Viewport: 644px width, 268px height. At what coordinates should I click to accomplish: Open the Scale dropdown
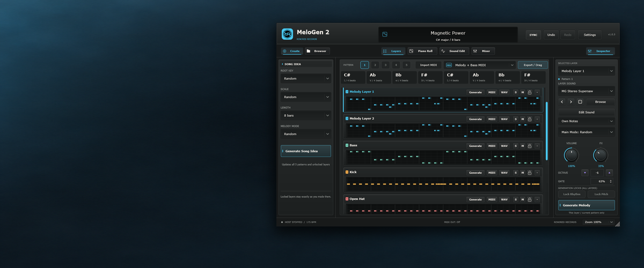[305, 97]
